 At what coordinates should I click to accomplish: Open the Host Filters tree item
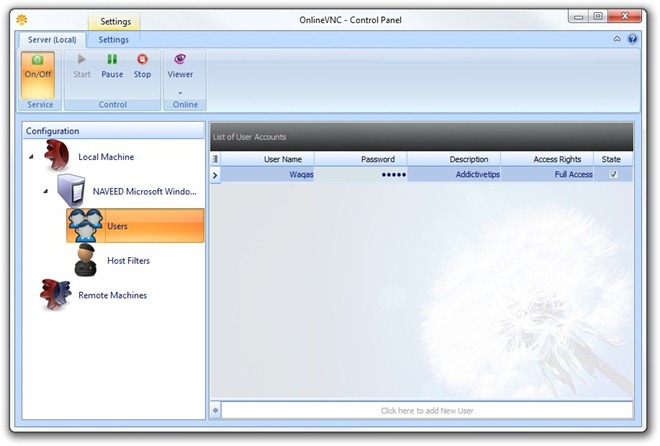(128, 261)
